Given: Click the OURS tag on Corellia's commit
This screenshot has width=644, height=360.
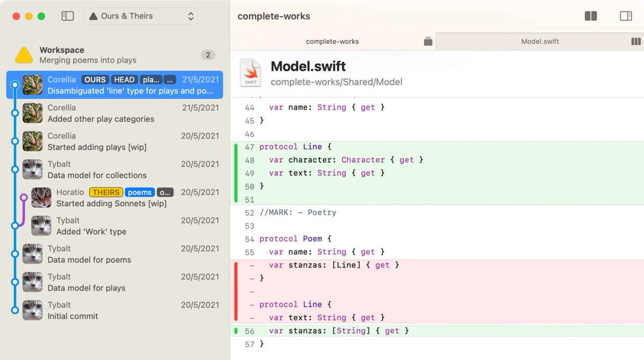Looking at the screenshot, I should (95, 80).
